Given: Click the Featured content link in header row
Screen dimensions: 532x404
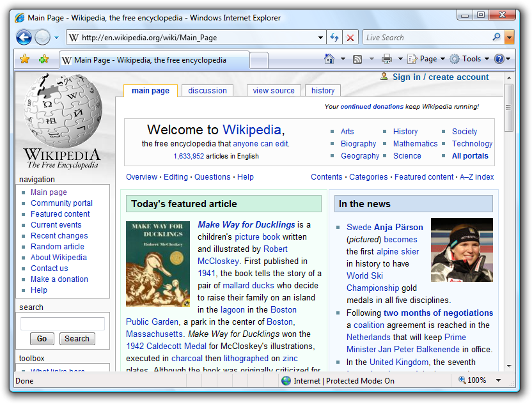Looking at the screenshot, I should [424, 176].
